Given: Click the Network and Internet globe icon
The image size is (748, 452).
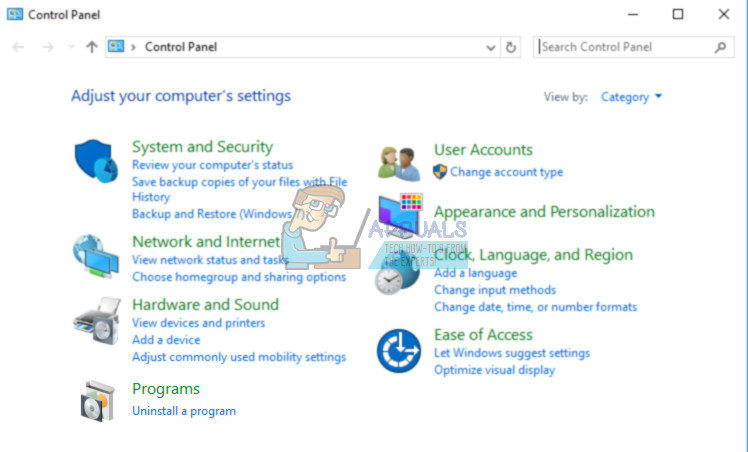Looking at the screenshot, I should (x=96, y=255).
